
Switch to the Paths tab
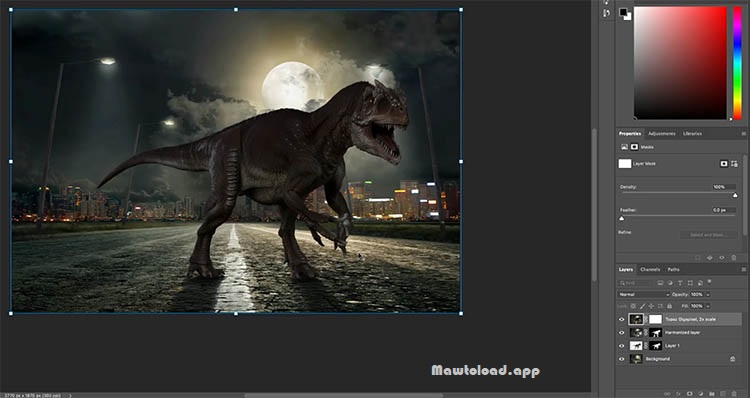(673, 269)
